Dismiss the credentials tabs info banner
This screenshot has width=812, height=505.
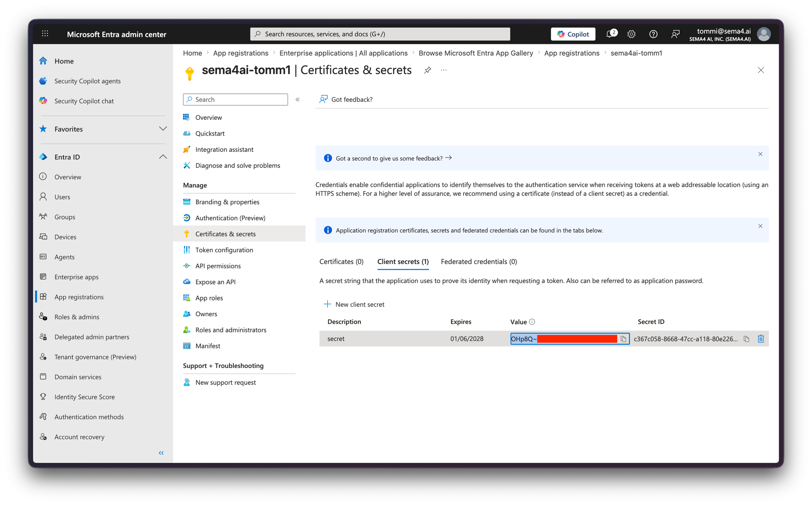(x=760, y=226)
